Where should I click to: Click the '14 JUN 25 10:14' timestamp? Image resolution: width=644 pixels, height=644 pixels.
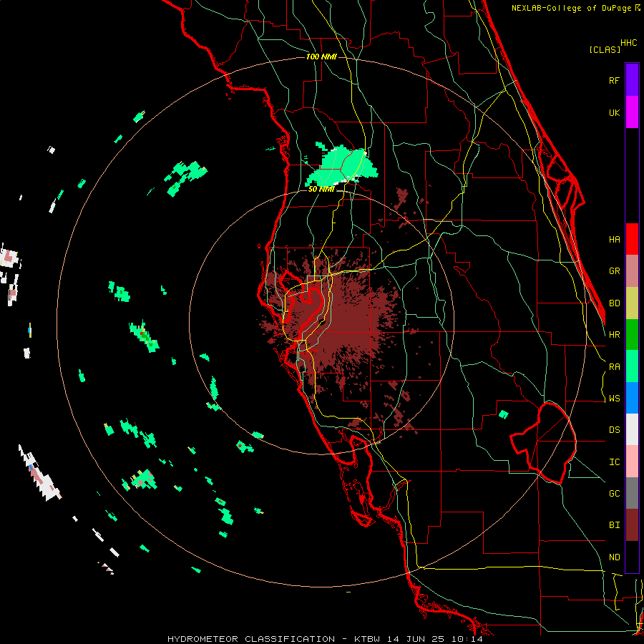435,639
